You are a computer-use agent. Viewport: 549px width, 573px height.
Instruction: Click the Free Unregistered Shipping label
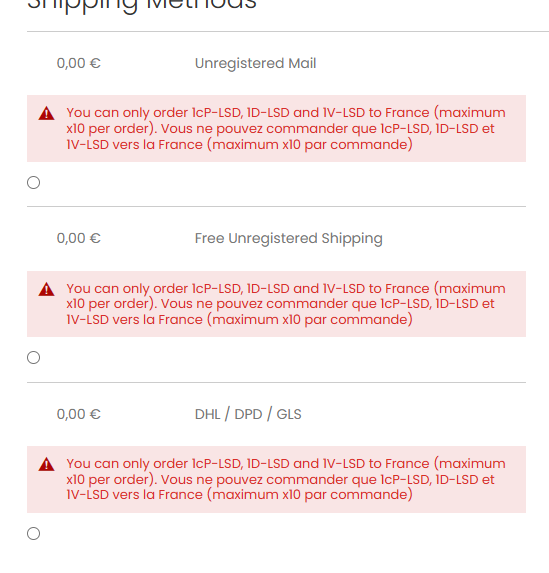click(x=289, y=238)
